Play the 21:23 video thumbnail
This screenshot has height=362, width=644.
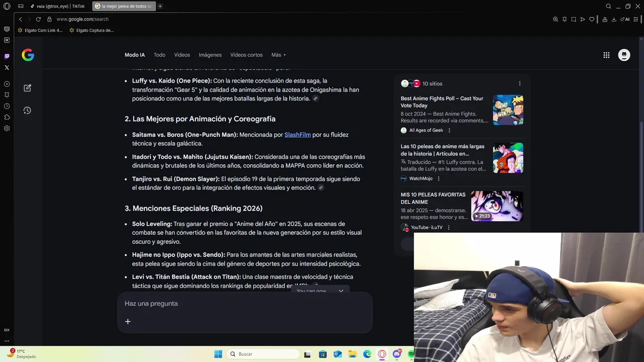pyautogui.click(x=497, y=206)
